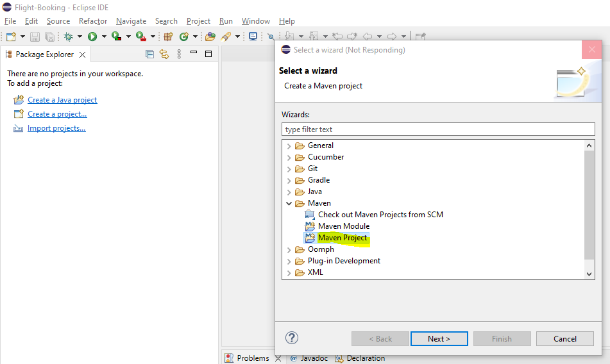Click the Cancel button in the wizard

pyautogui.click(x=565, y=339)
